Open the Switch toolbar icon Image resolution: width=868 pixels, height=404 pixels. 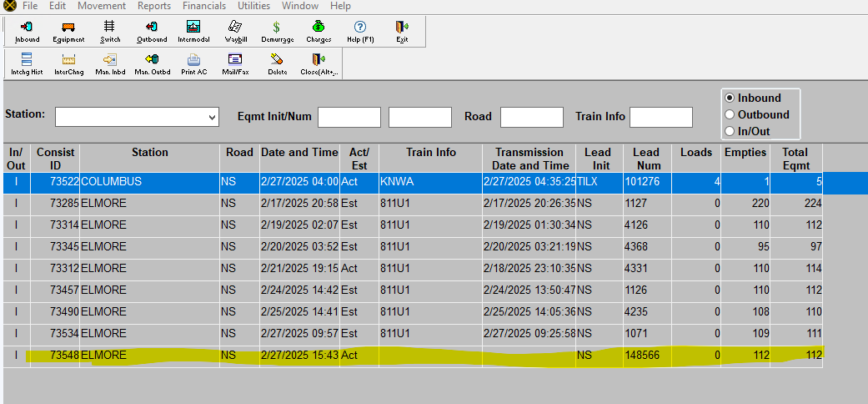(x=109, y=32)
